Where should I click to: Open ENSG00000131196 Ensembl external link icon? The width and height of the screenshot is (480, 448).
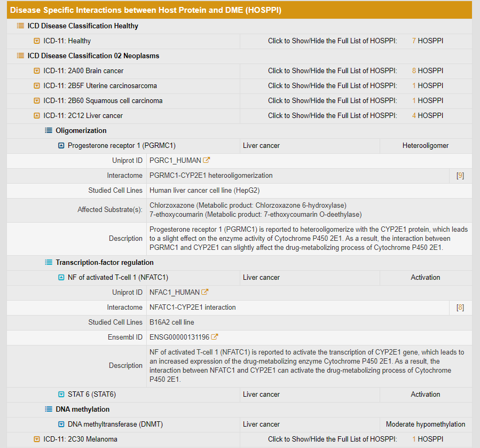point(215,337)
